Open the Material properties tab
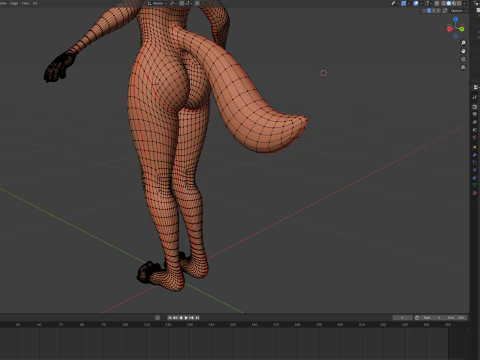The height and width of the screenshot is (360, 480). 475,193
